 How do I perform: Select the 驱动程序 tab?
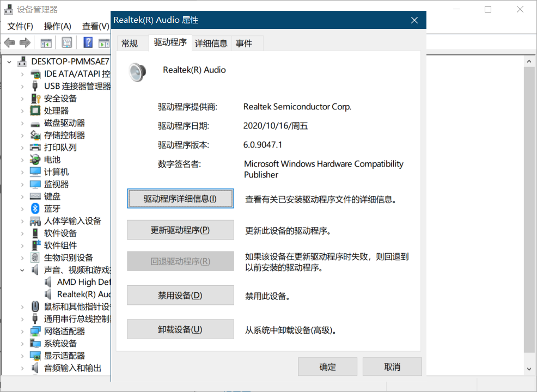pyautogui.click(x=170, y=42)
